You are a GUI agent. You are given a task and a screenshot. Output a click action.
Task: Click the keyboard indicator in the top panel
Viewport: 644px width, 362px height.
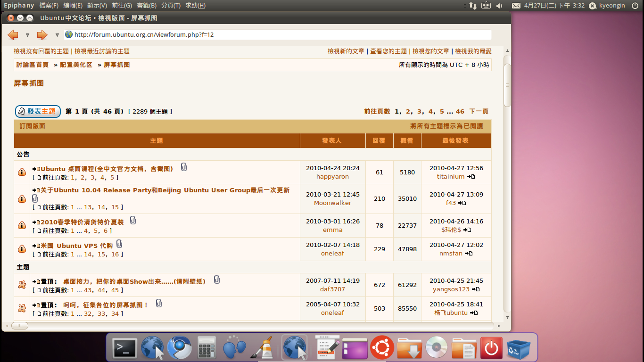[486, 6]
